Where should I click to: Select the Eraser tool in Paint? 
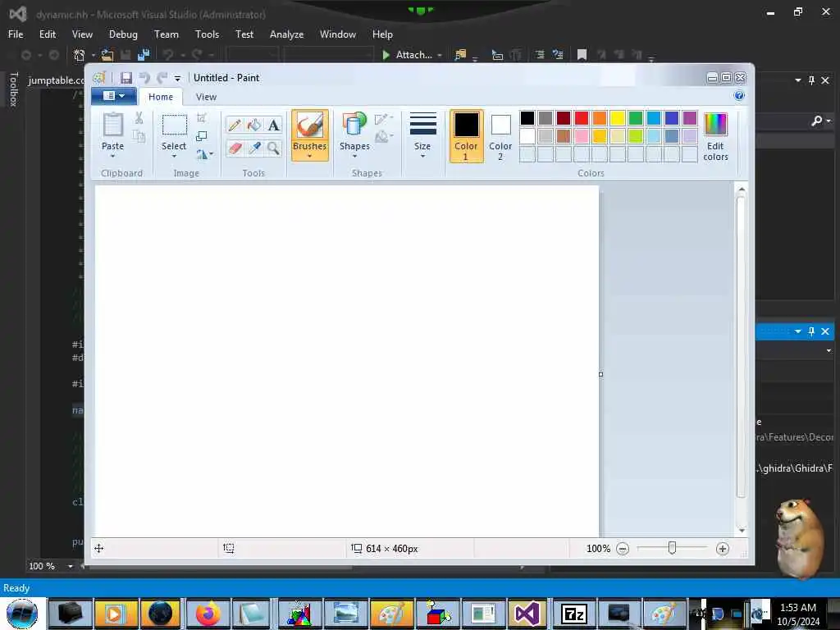coord(234,148)
